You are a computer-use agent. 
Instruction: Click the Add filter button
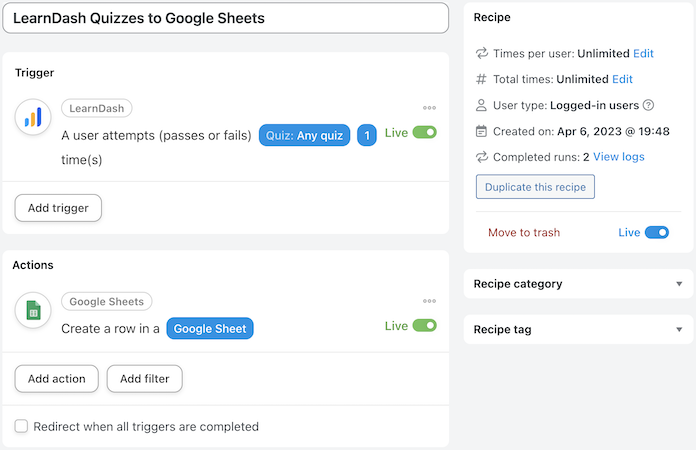point(145,379)
